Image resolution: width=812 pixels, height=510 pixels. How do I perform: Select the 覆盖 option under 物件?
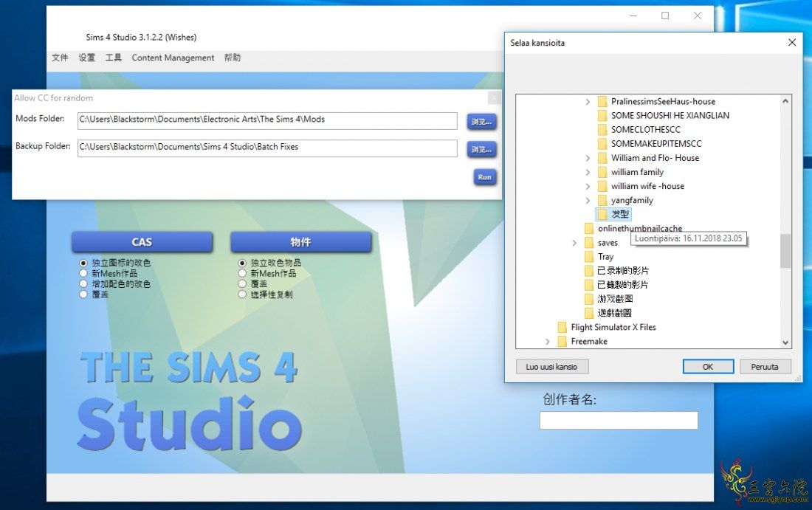(x=242, y=283)
